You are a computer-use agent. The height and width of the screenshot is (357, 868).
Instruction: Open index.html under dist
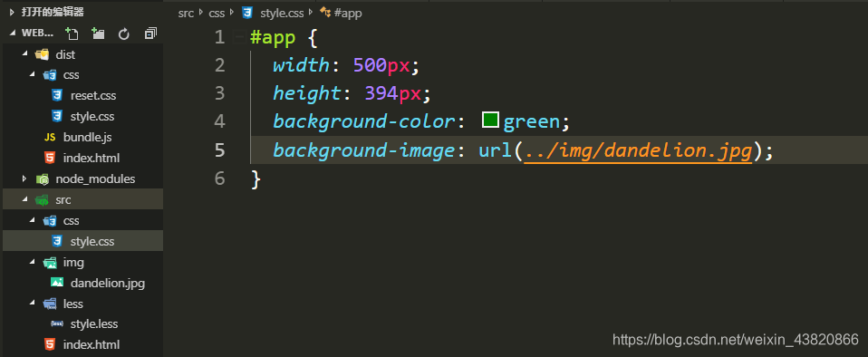tap(92, 158)
